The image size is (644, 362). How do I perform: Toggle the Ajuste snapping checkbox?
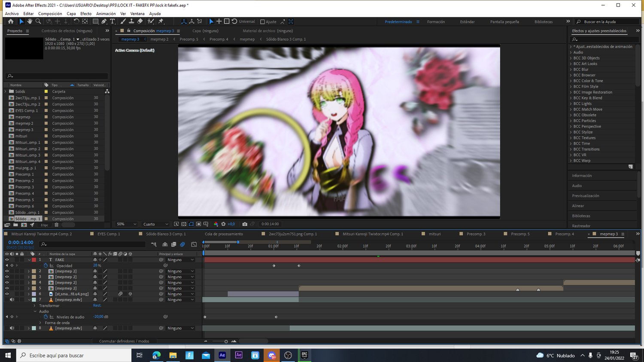coord(263,22)
